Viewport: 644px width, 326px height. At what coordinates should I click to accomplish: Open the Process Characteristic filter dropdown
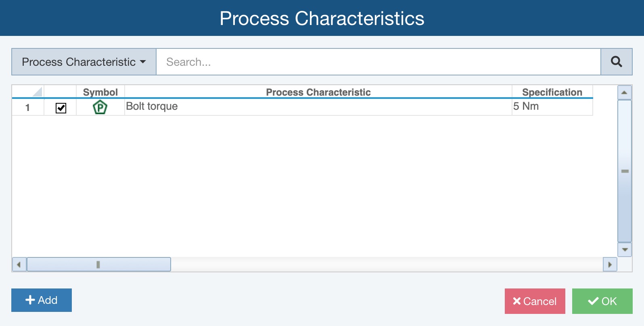pos(84,62)
